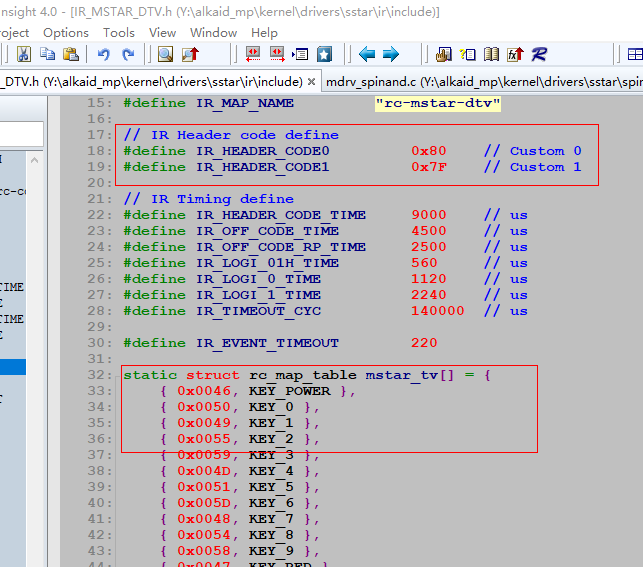Screen dimensions: 643x567
Task: Click the fx icon in toolbar
Action: coord(515,54)
